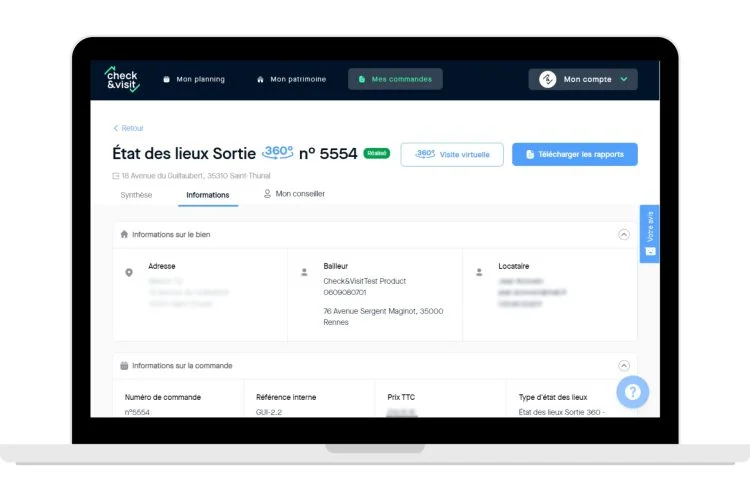
Task: Open Mon patrimoine menu item
Action: [x=291, y=79]
